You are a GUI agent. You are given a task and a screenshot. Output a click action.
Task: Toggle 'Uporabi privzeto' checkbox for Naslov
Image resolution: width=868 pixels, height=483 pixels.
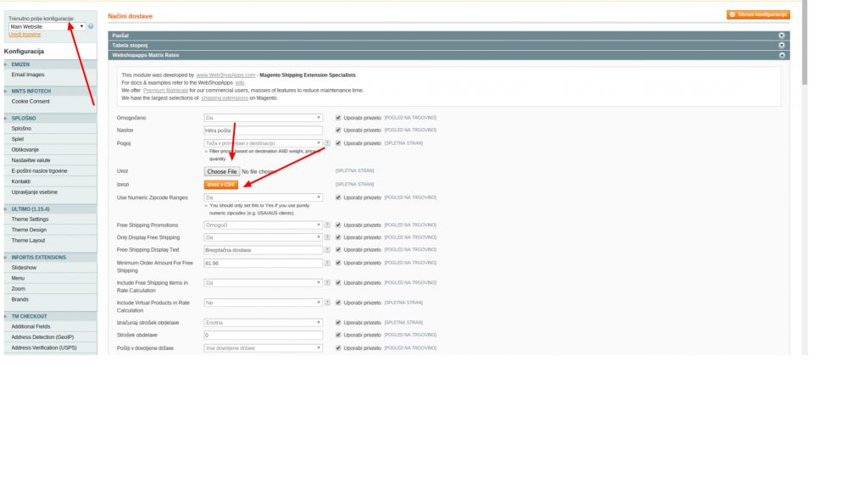pyautogui.click(x=338, y=130)
